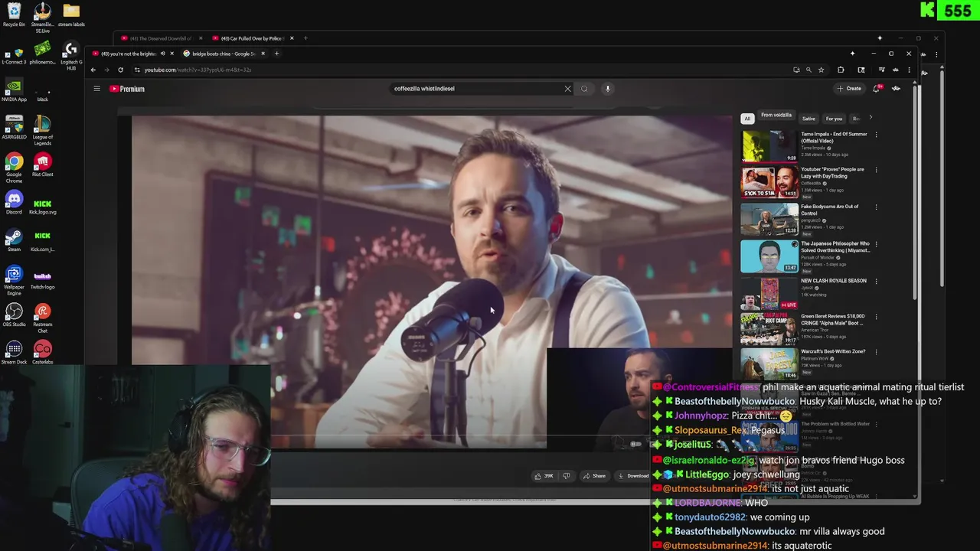Click the Create button
This screenshot has height=551, width=980.
[x=849, y=89]
